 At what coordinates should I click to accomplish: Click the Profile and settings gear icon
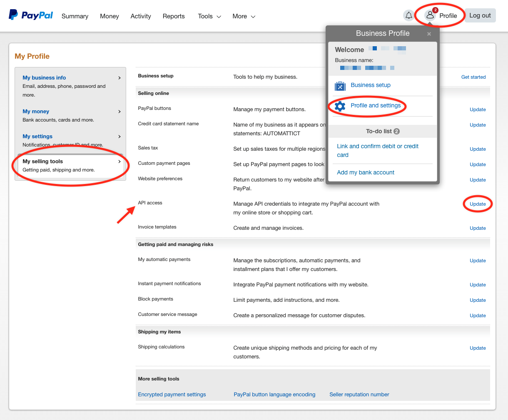click(340, 106)
